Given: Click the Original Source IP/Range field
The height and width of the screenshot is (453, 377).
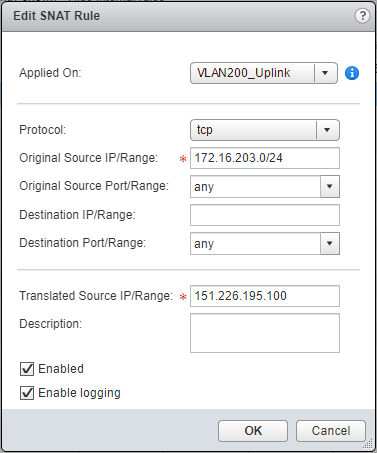Looking at the screenshot, I should 265,158.
